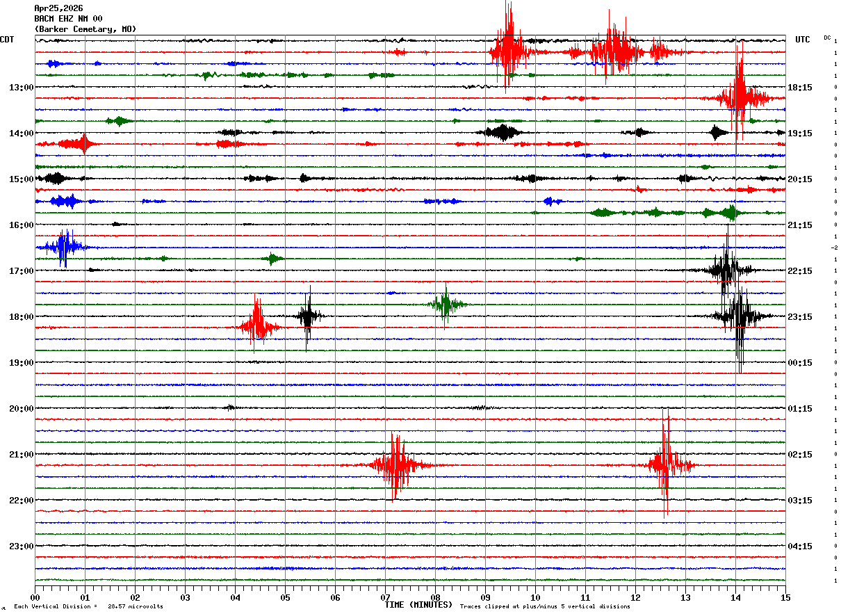The image size is (841, 616).
Task: Click bottom axis minute tick label 11
Action: pos(586,597)
